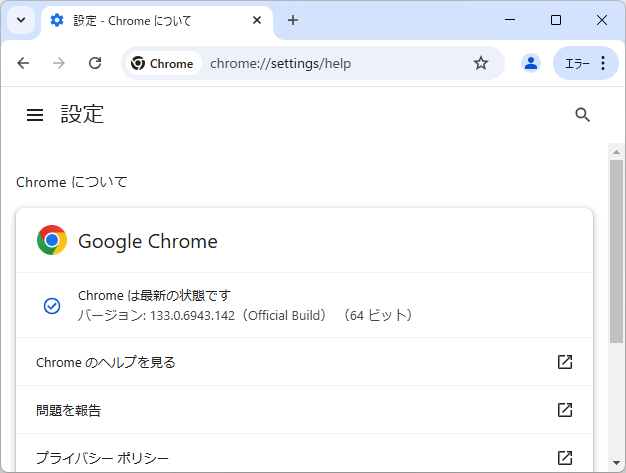Click external link icon for プライバシー ポリシー
626x473 pixels.
tap(565, 458)
